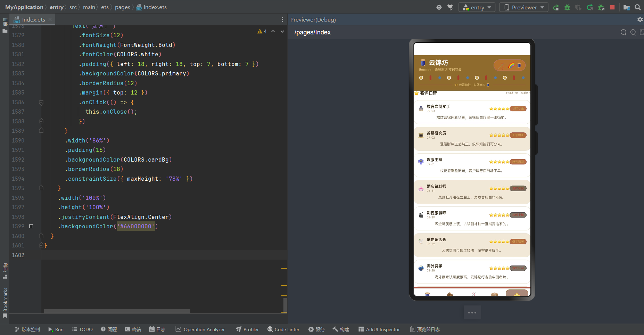
Task: Click the '#66000000' color string in code
Action: pyautogui.click(x=136, y=227)
